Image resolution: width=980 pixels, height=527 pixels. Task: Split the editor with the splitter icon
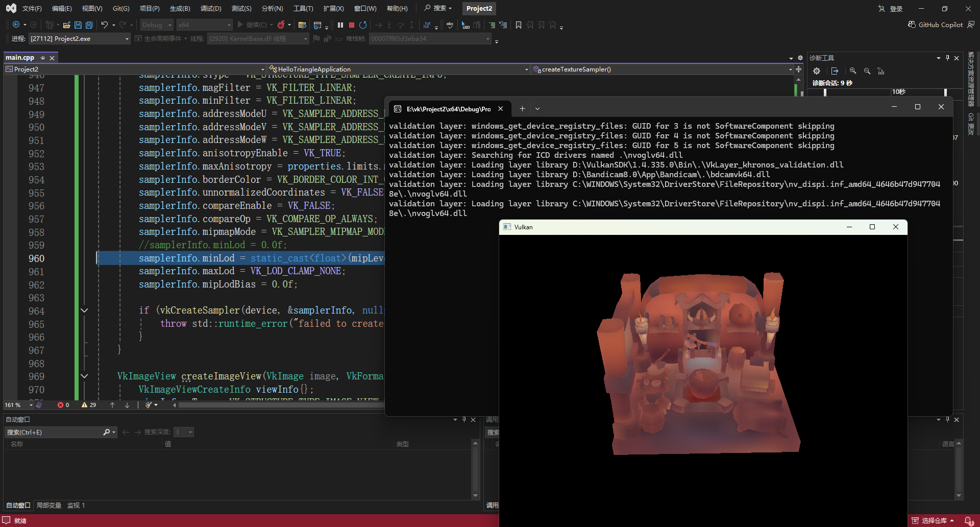pos(799,69)
